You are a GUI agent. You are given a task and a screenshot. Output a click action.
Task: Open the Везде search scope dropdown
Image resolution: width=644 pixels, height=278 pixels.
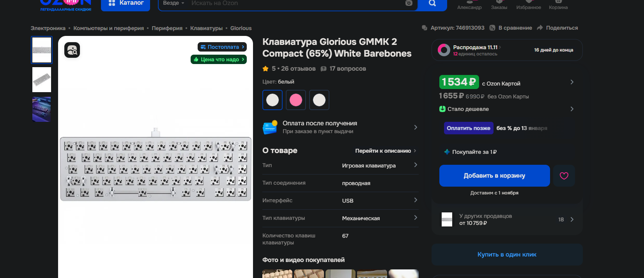[x=173, y=3]
